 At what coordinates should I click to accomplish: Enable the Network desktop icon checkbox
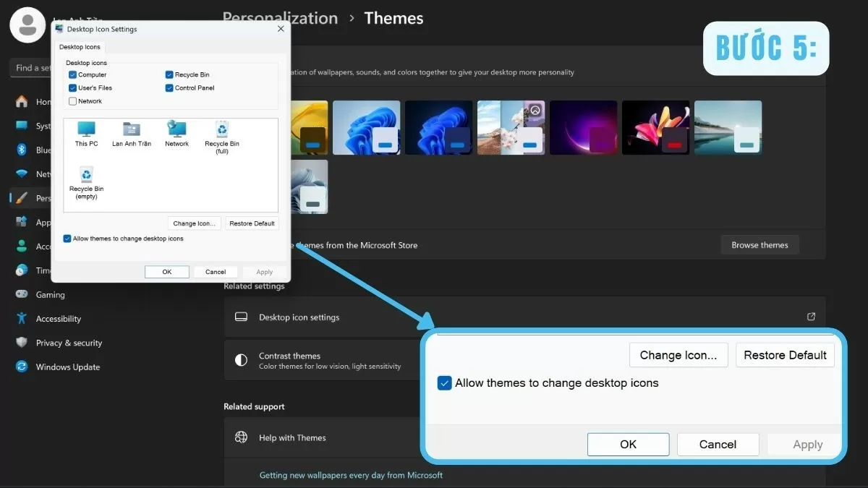tap(72, 100)
